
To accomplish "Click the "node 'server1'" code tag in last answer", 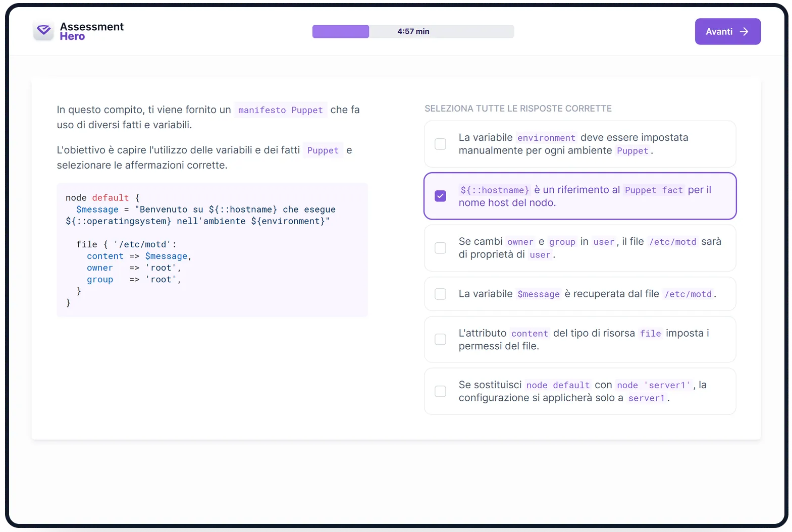I will (654, 385).
